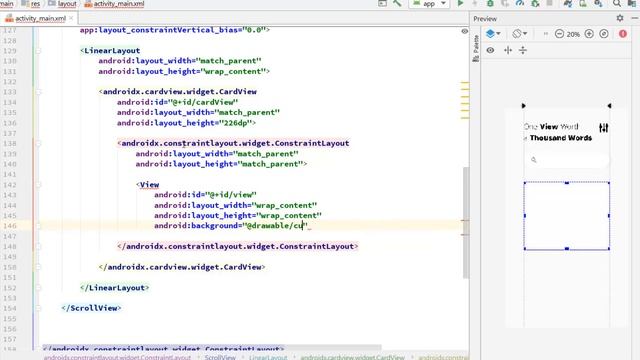
Task: Open the search everywhere magnifier icon
Action: (x=617, y=3)
